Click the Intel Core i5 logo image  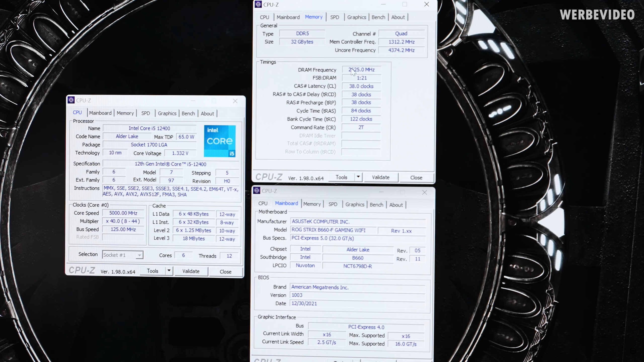(x=220, y=141)
